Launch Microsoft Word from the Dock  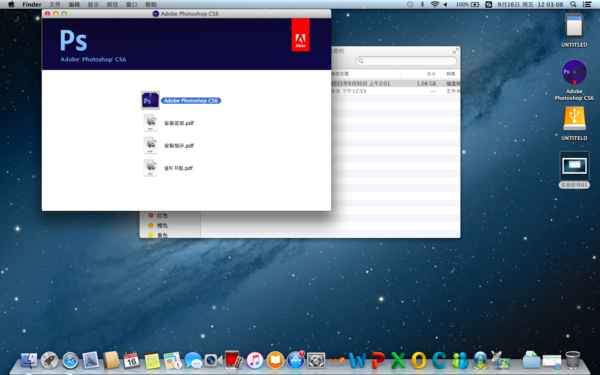[x=357, y=360]
